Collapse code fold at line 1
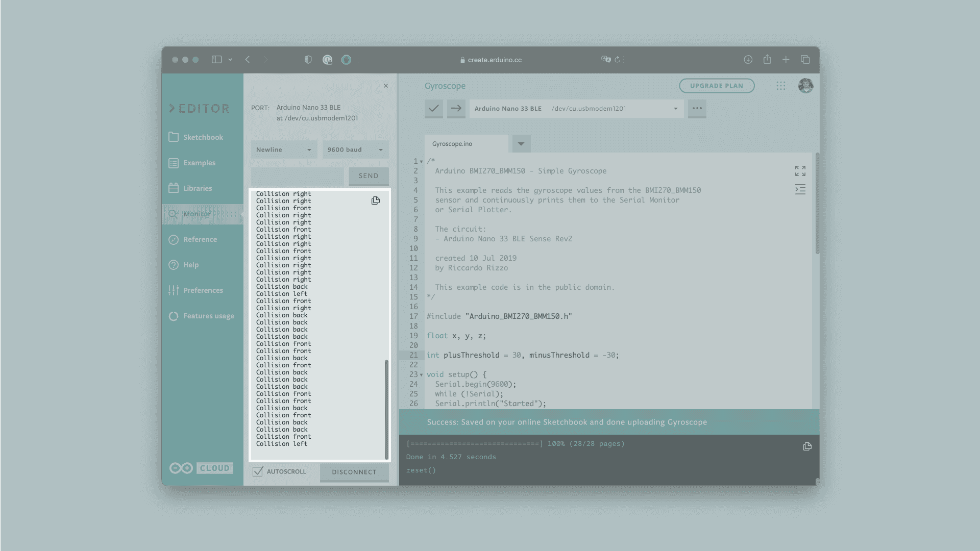The height and width of the screenshot is (551, 980). point(422,161)
